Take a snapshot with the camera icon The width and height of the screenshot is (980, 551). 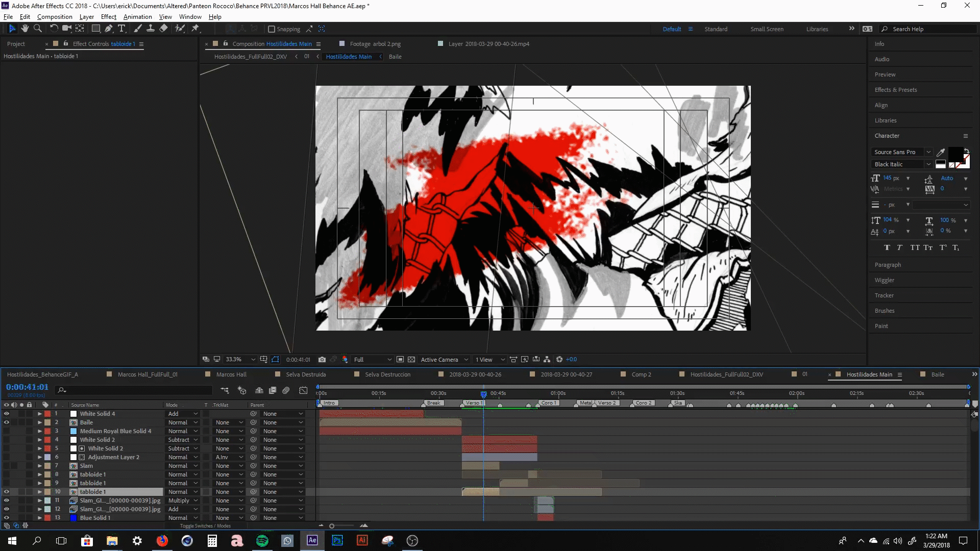point(322,360)
